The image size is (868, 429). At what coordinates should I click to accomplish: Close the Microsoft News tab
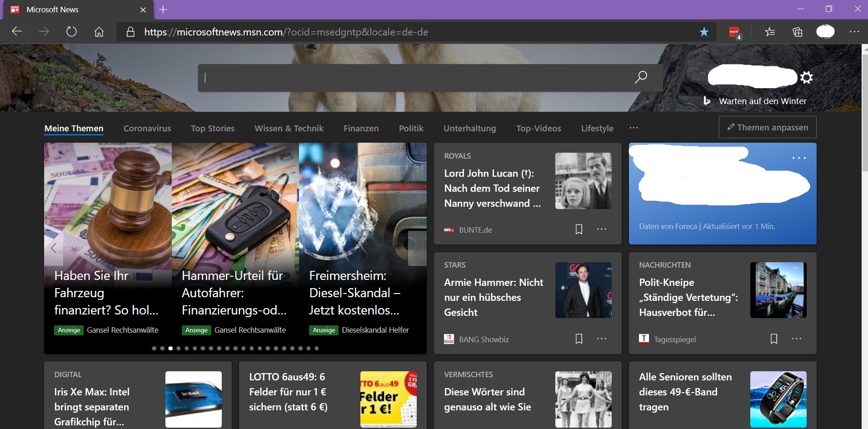[x=143, y=10]
